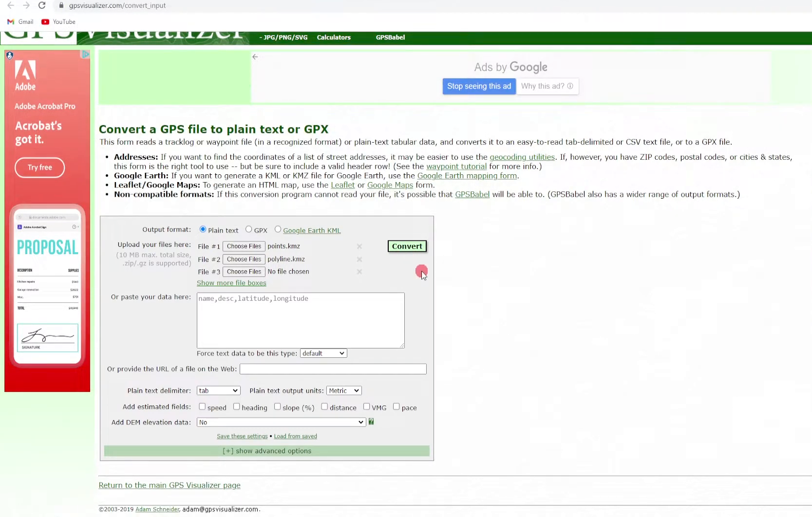
Task: Check the slope (%) box
Action: coord(277,406)
